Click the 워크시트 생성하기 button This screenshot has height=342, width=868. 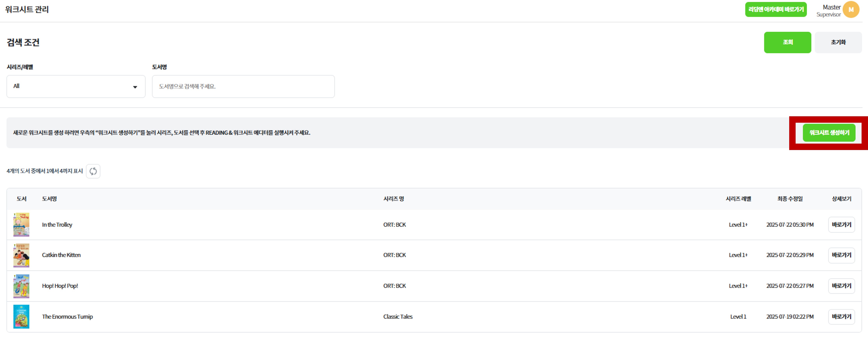coord(829,133)
